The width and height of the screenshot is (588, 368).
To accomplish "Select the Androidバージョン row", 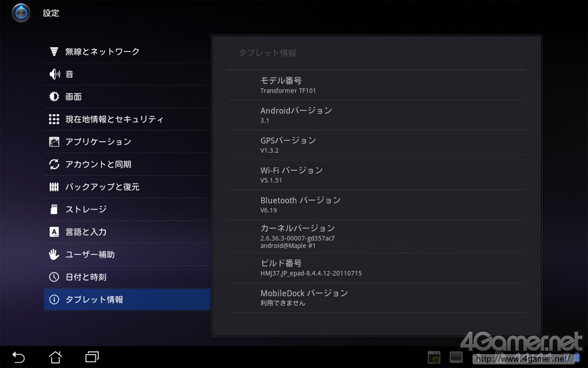I will [376, 115].
